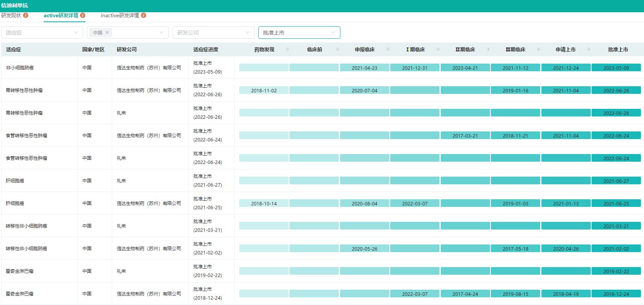The width and height of the screenshot is (644, 305).
Task: Click arrow icon after Ⅲ期临床 column header
Action: [538, 49]
